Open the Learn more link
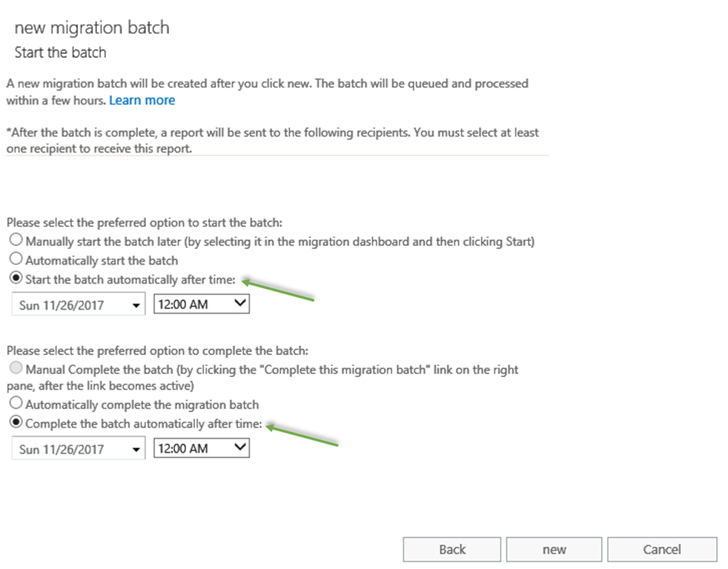The image size is (728, 569). (x=142, y=100)
